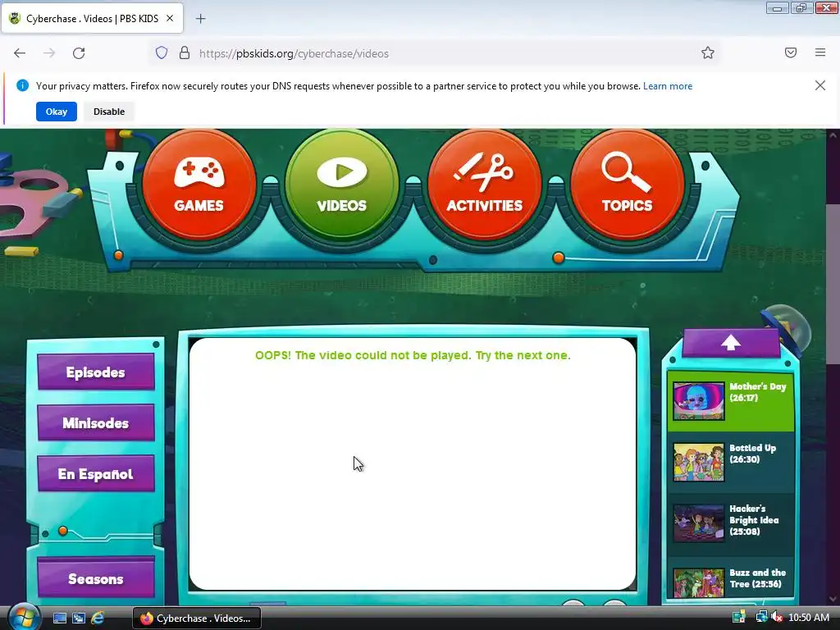Switch to Cyberchase Videos tab
The height and width of the screenshot is (630, 840).
point(92,19)
